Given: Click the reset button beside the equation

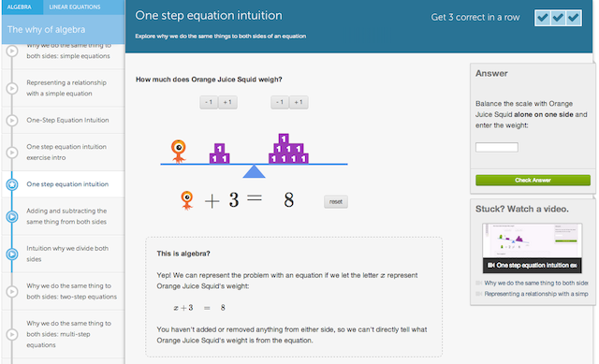Looking at the screenshot, I should [x=336, y=202].
